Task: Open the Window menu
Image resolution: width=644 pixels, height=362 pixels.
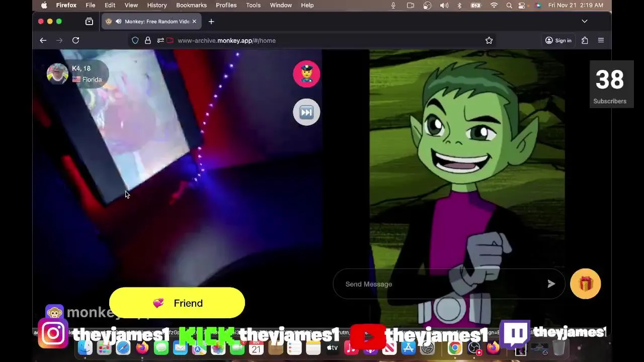Action: tap(281, 5)
